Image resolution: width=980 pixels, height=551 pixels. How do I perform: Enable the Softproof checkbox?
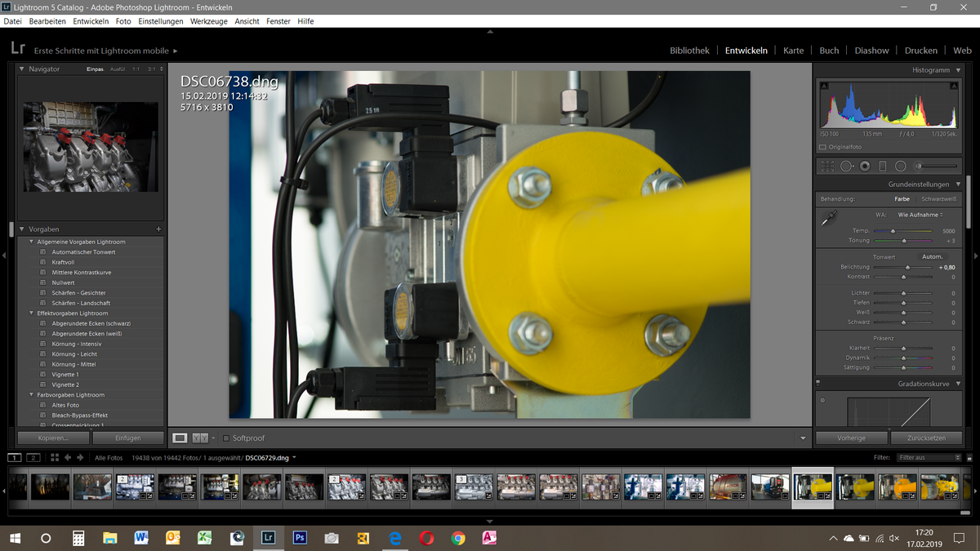pos(225,438)
